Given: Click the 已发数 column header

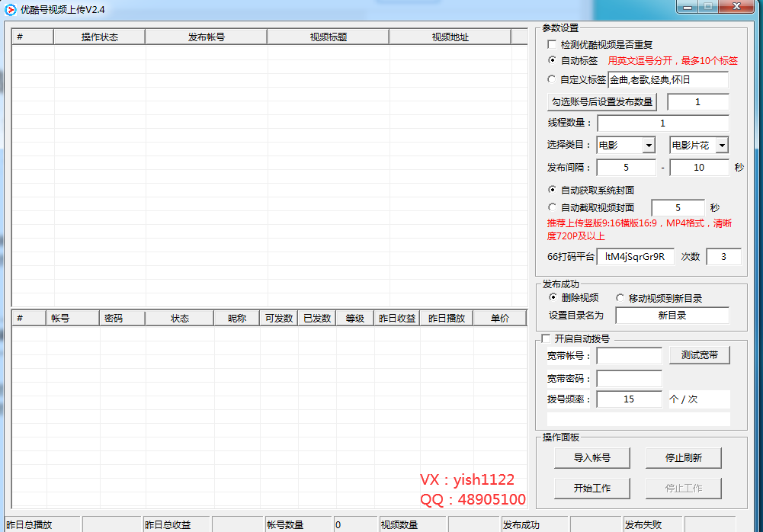Looking at the screenshot, I should [317, 319].
